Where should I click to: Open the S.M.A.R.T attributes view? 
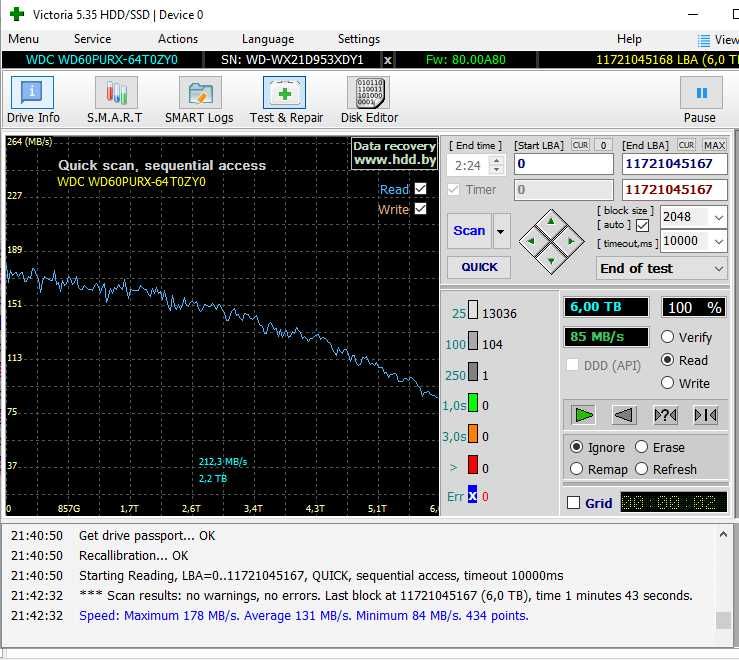coord(115,100)
